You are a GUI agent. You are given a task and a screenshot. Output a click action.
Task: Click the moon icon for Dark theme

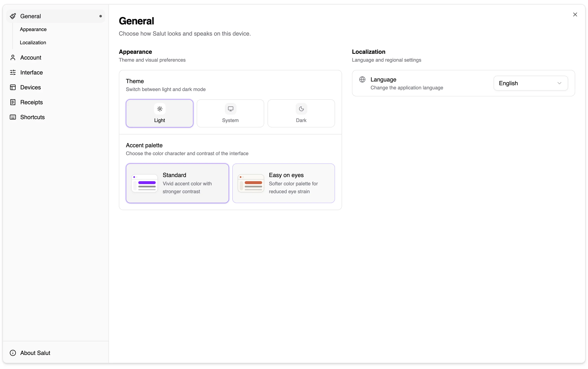301,109
